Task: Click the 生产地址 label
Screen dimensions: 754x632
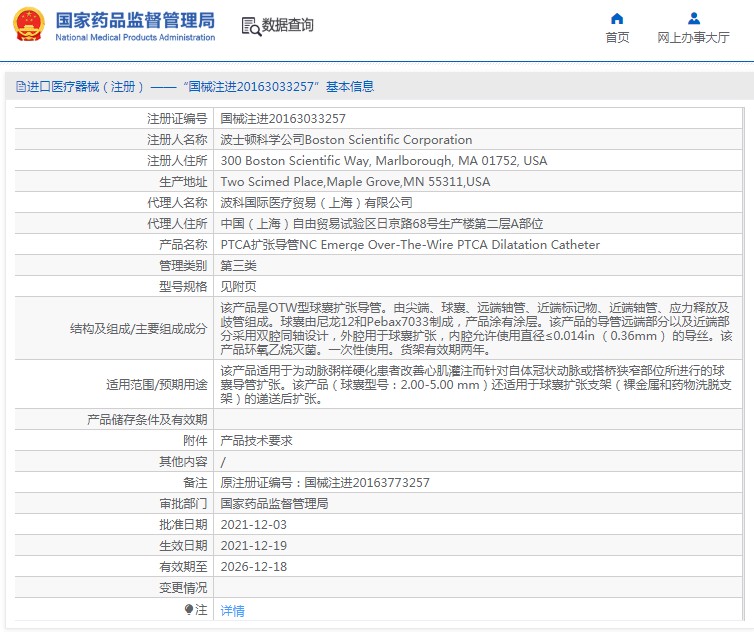Action: click(183, 182)
